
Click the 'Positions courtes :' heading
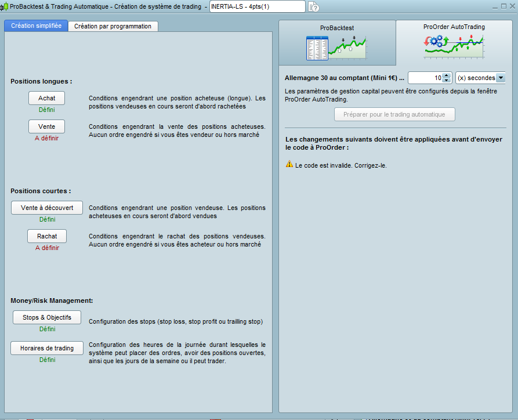pos(41,191)
